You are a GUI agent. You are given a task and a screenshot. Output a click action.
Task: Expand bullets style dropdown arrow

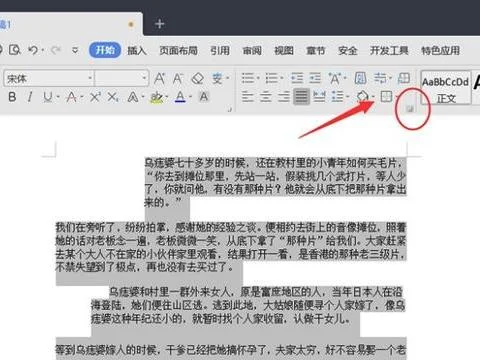click(x=258, y=79)
